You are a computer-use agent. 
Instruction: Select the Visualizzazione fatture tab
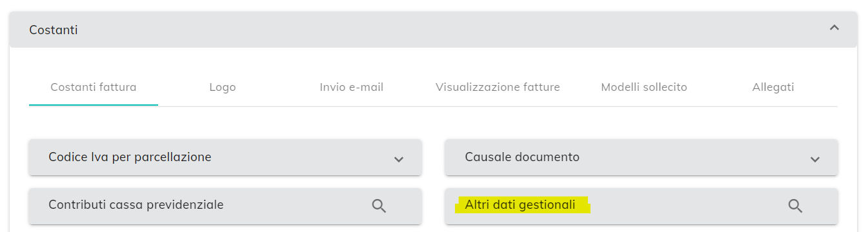click(x=498, y=87)
